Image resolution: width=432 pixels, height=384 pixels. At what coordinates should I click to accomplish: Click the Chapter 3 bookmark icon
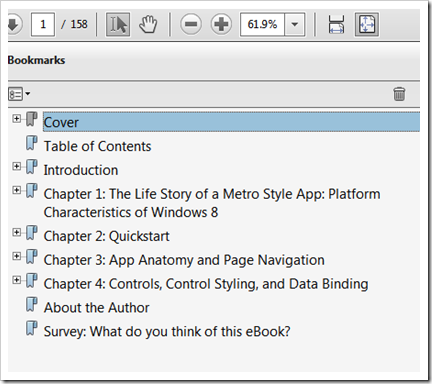tap(32, 257)
